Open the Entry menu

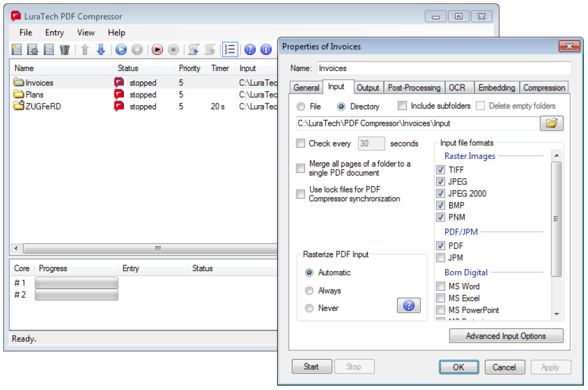click(54, 32)
